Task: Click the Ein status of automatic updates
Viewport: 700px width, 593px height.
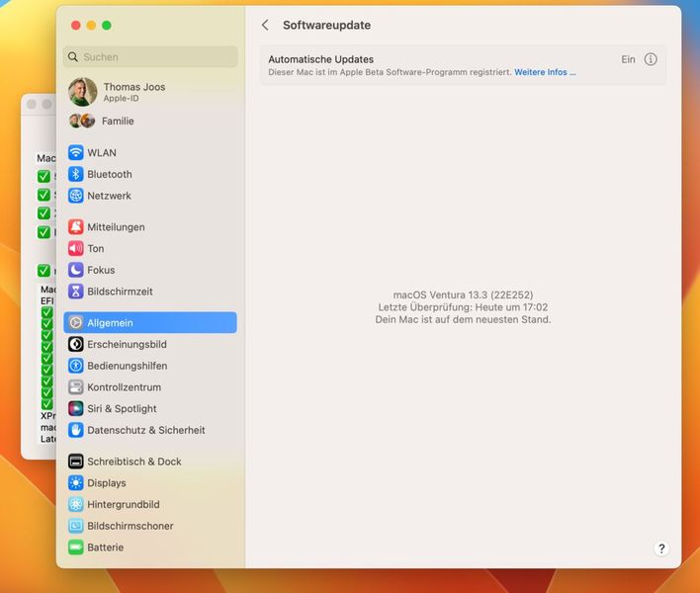Action: pyautogui.click(x=628, y=59)
